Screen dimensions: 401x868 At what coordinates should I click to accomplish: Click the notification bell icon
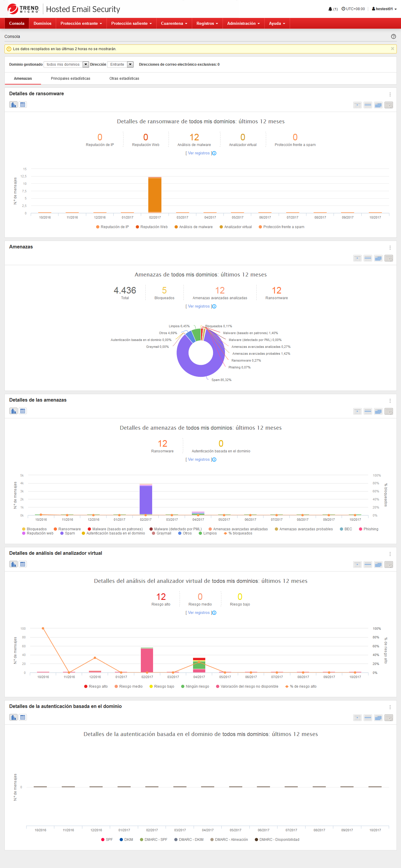click(x=330, y=9)
